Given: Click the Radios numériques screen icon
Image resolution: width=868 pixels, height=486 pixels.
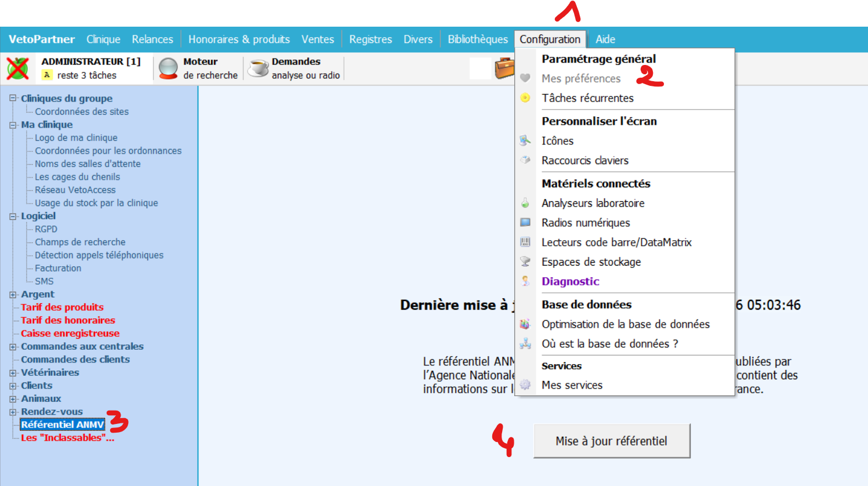Looking at the screenshot, I should [x=525, y=223].
